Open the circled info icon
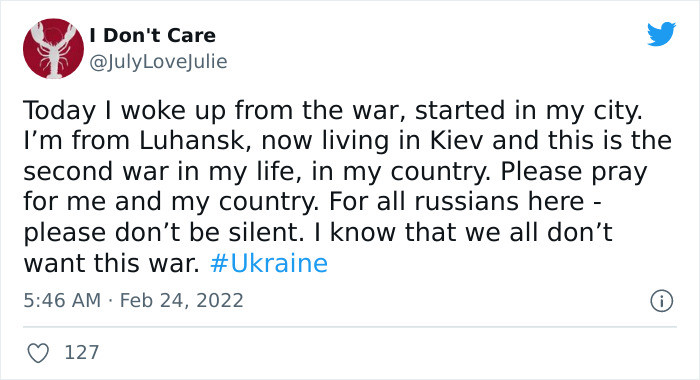 [x=662, y=301]
